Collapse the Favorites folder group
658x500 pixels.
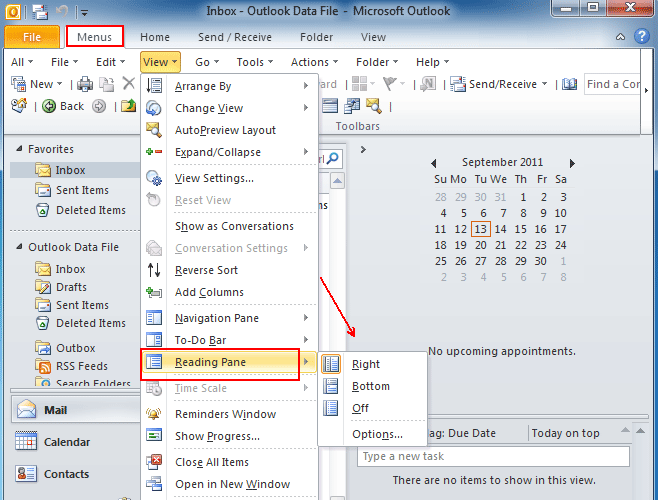click(x=20, y=149)
